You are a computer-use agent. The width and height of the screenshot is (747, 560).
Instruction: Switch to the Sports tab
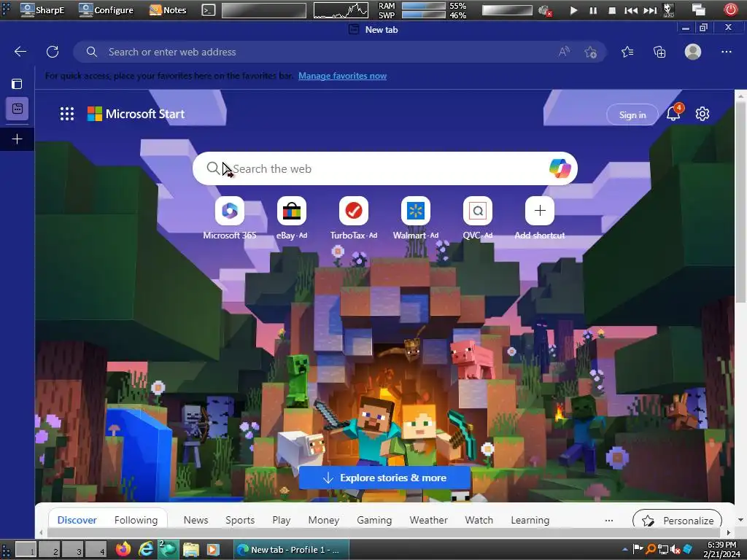point(240,520)
